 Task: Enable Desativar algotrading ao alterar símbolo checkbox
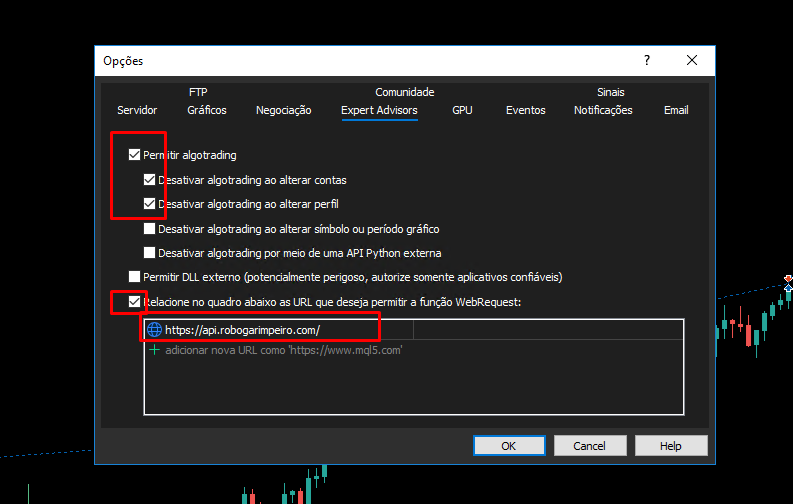[150, 229]
